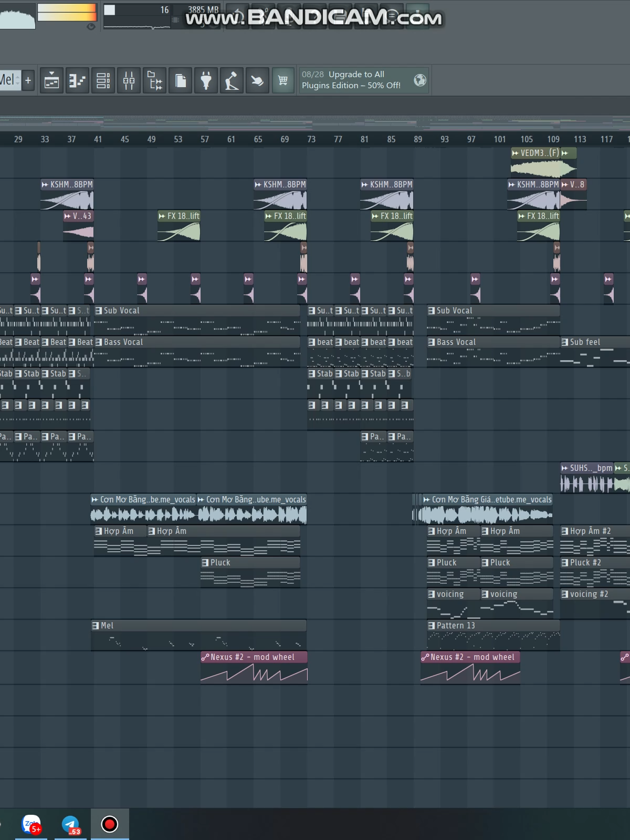Click the Telegram icon in taskbar
The width and height of the screenshot is (630, 840).
click(70, 824)
